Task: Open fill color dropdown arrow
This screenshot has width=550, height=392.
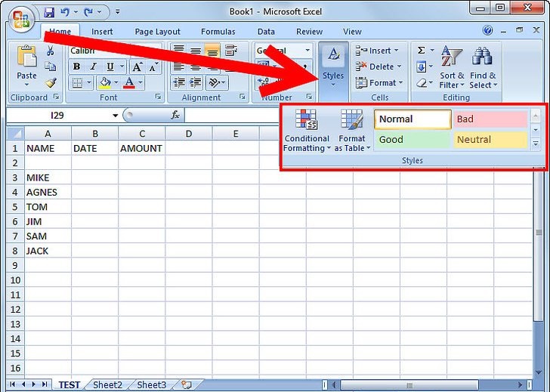Action: coord(116,83)
